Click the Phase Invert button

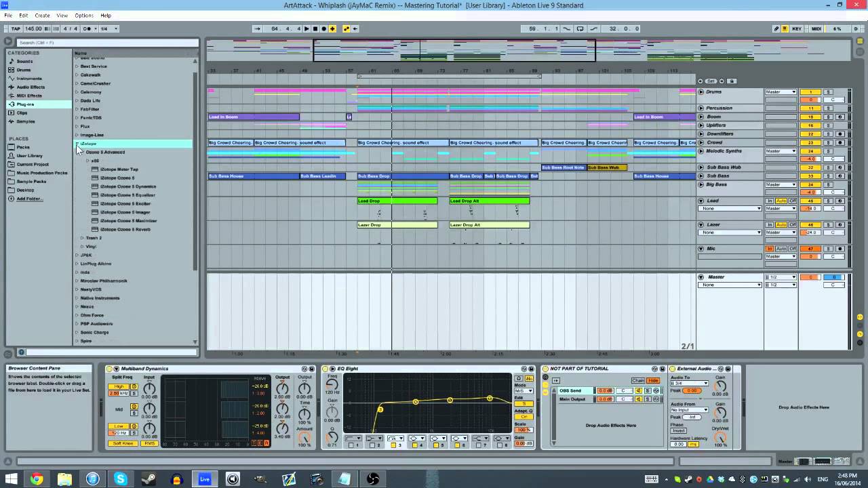coord(678,430)
